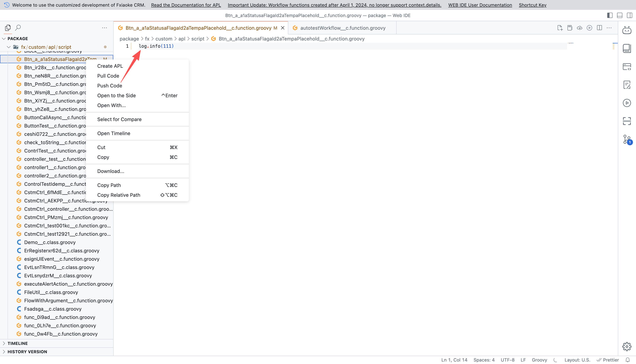Expand the TIMELINE section
The width and height of the screenshot is (636, 364).
click(x=17, y=343)
